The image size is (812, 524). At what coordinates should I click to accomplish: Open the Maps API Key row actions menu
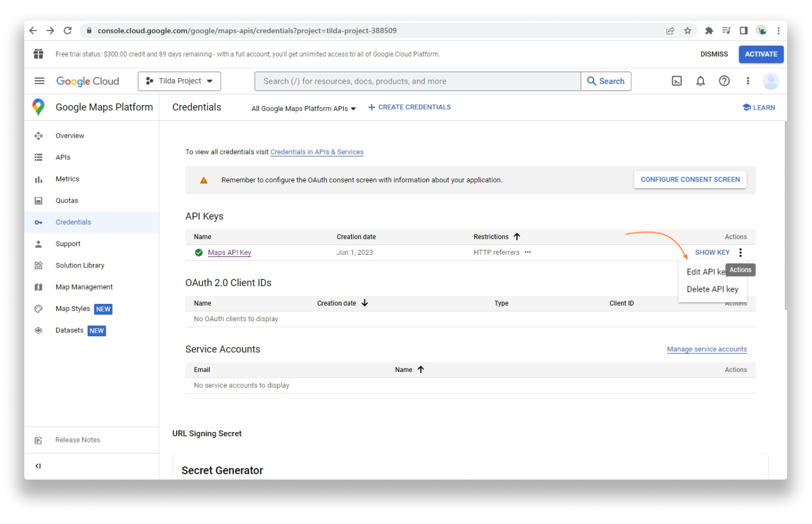(740, 252)
